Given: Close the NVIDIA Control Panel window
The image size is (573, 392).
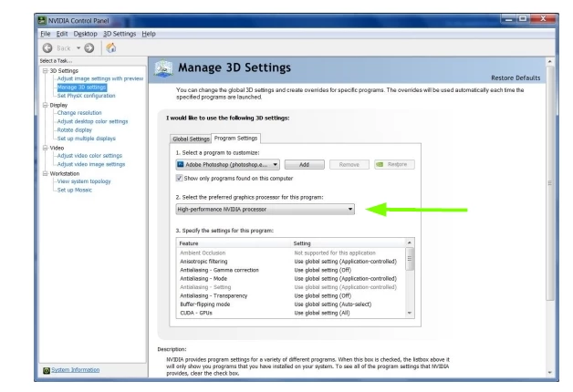Looking at the screenshot, I should coord(543,18).
